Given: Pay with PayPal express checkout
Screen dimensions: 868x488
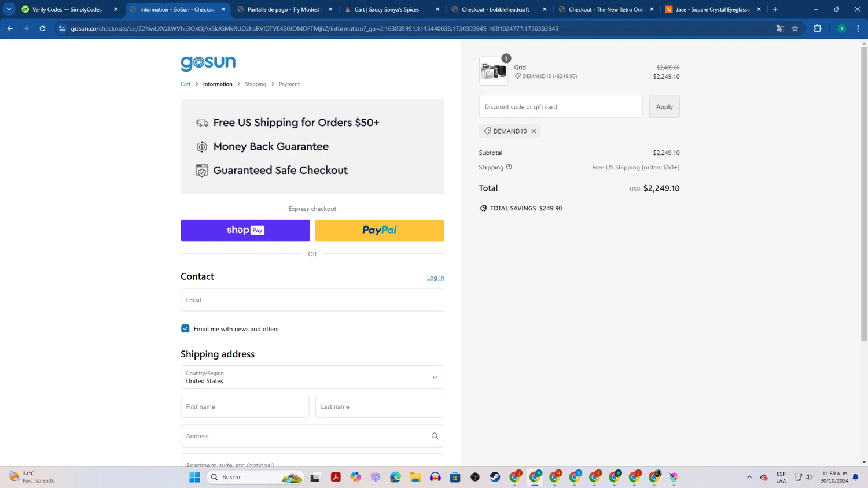Looking at the screenshot, I should coord(380,230).
